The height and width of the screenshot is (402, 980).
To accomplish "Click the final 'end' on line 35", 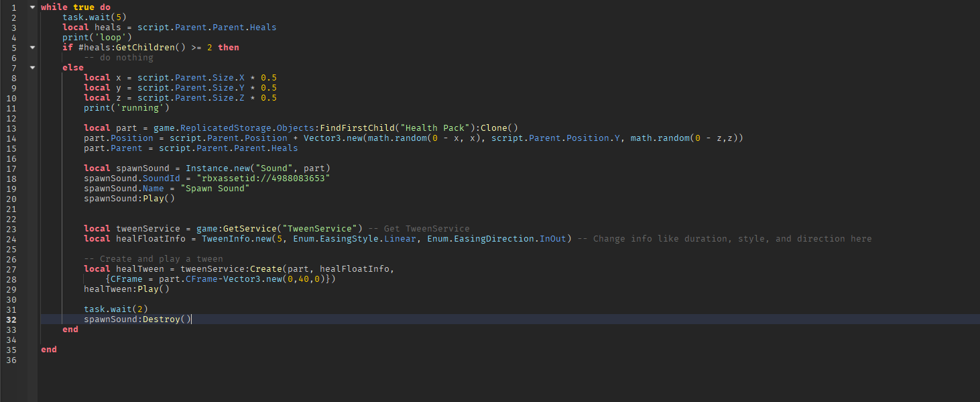I will coord(49,350).
